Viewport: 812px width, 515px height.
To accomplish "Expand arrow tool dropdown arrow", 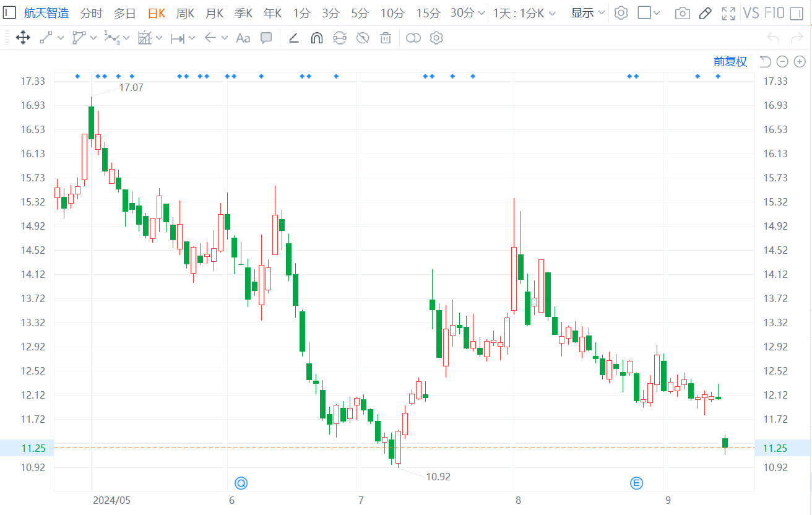I will click(x=223, y=38).
